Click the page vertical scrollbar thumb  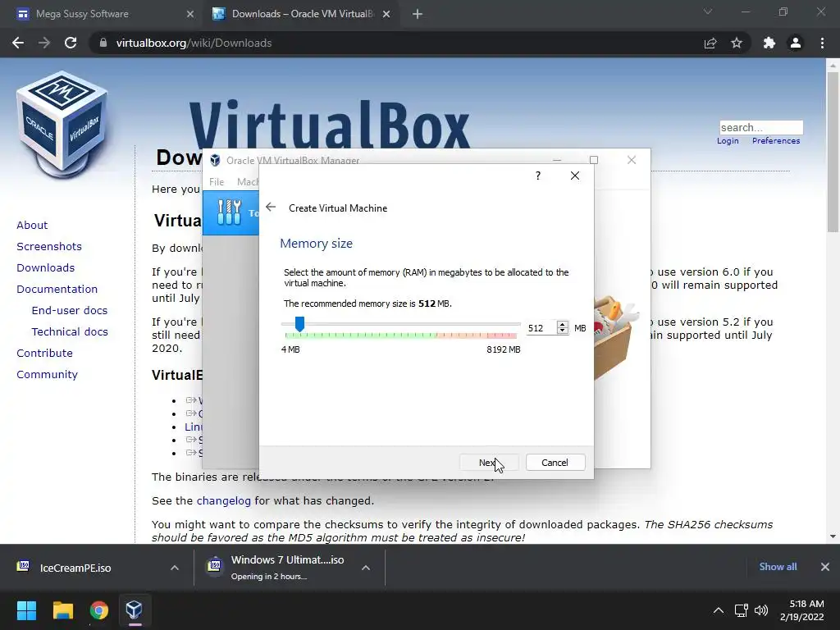pyautogui.click(x=833, y=152)
